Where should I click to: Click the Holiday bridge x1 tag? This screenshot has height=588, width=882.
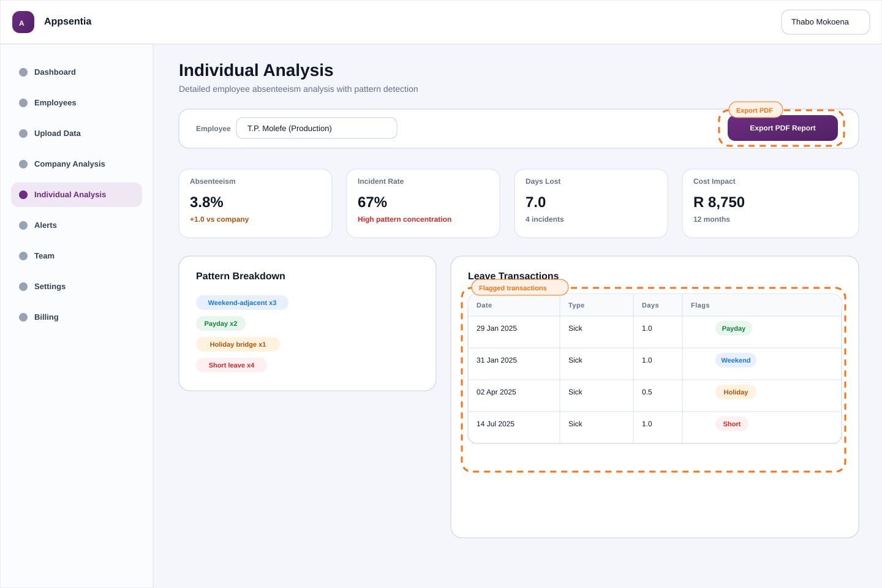tap(238, 344)
